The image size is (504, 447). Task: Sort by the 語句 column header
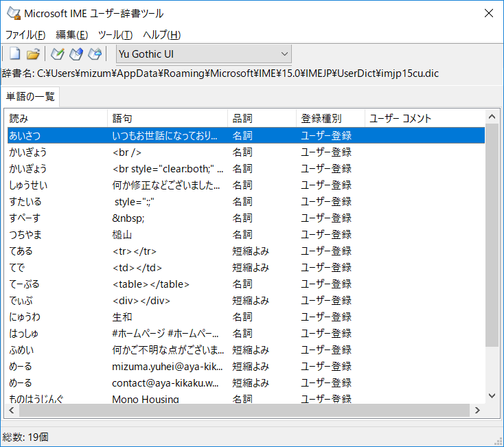pyautogui.click(x=168, y=118)
